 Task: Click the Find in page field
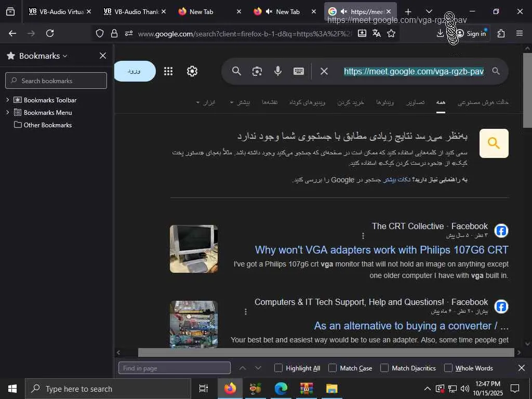pos(175,368)
